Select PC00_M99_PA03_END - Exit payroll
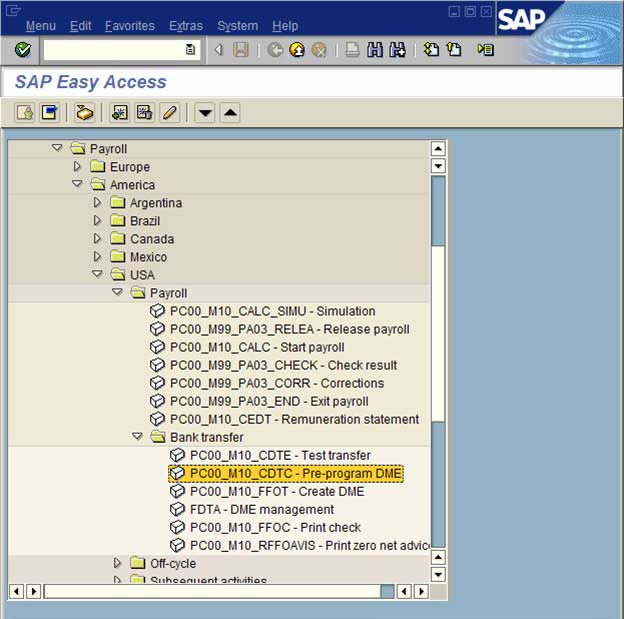This screenshot has height=619, width=624. click(269, 401)
